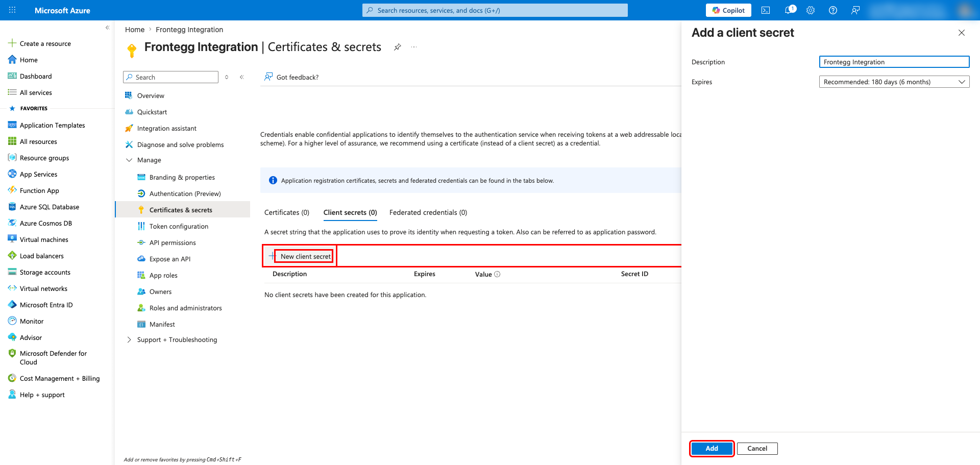Open Integration assistant
Viewport: 980px width, 465px height.
point(166,128)
